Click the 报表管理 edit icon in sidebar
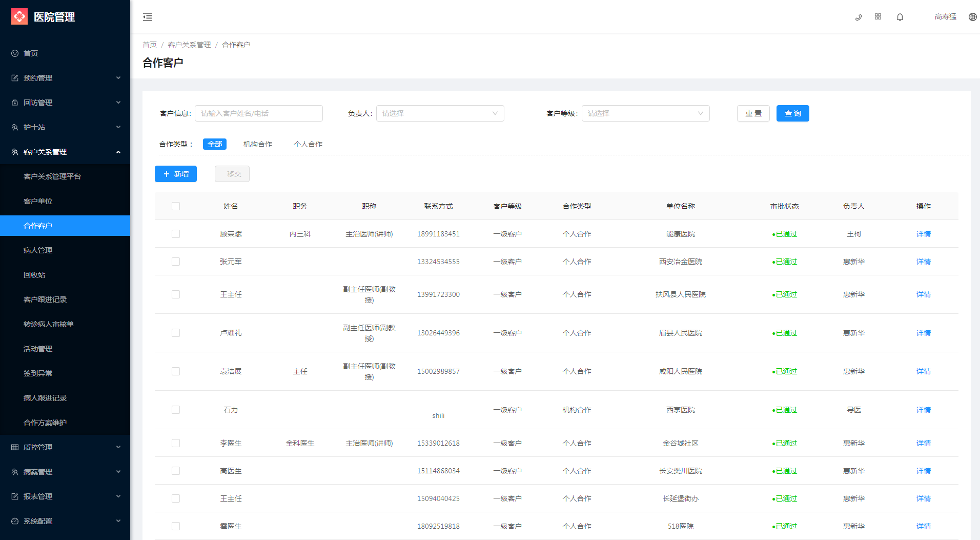 15,496
